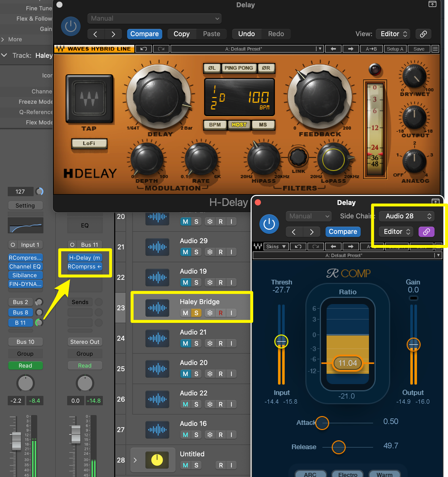Viewport: 448px width, 477px height.
Task: Click the Save button in H-Delay toolbar
Action: (x=419, y=49)
